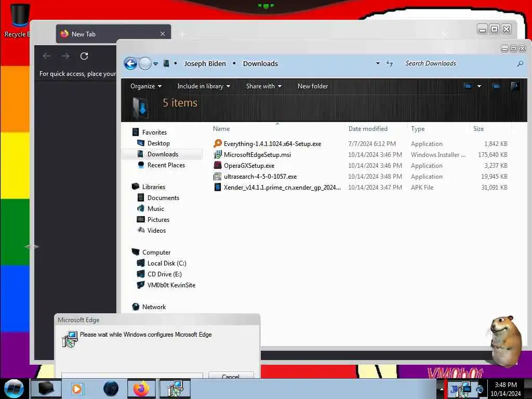Viewport: 532px width, 399px height.
Task: Toggle the preview pane icon
Action: point(496,86)
